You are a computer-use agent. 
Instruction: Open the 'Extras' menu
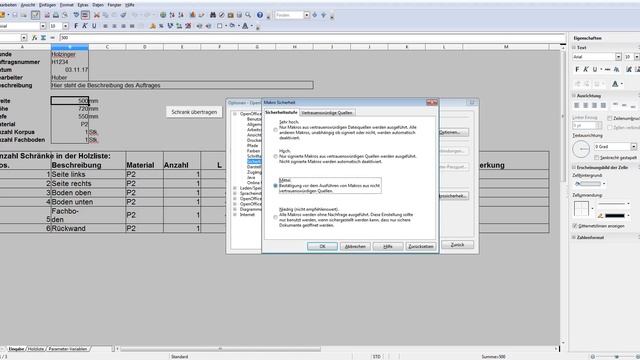[83, 5]
